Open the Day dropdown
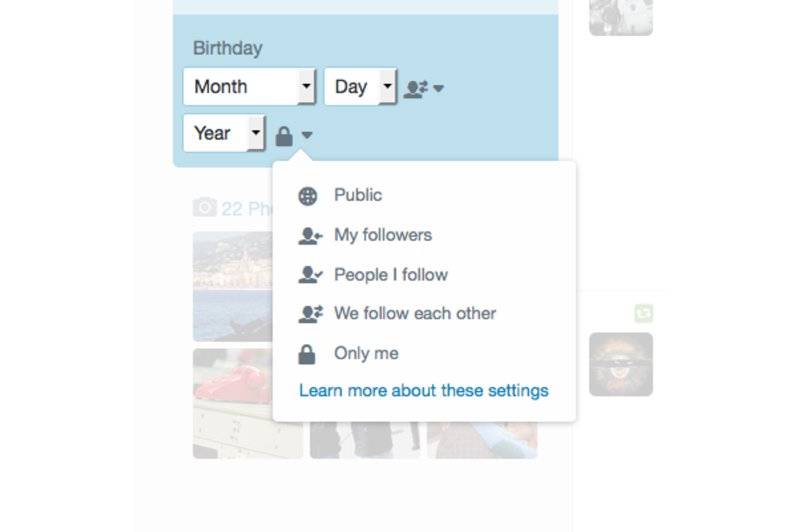The image size is (798, 532). click(360, 86)
